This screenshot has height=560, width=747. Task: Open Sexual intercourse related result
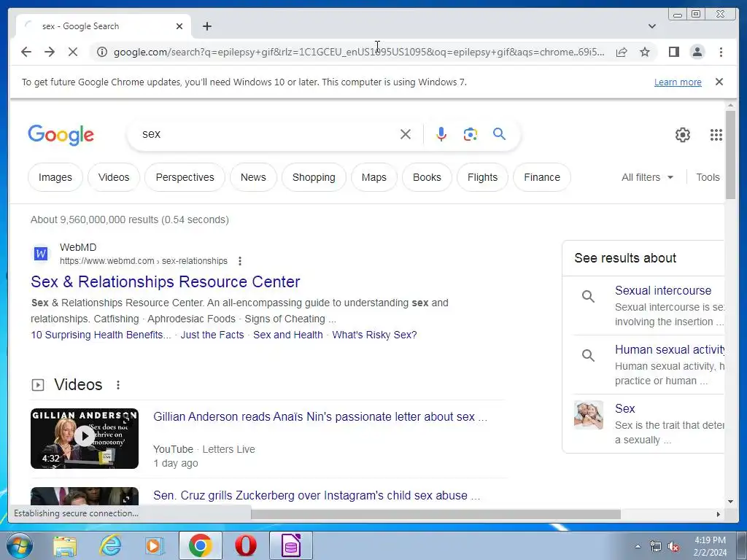pyautogui.click(x=662, y=290)
